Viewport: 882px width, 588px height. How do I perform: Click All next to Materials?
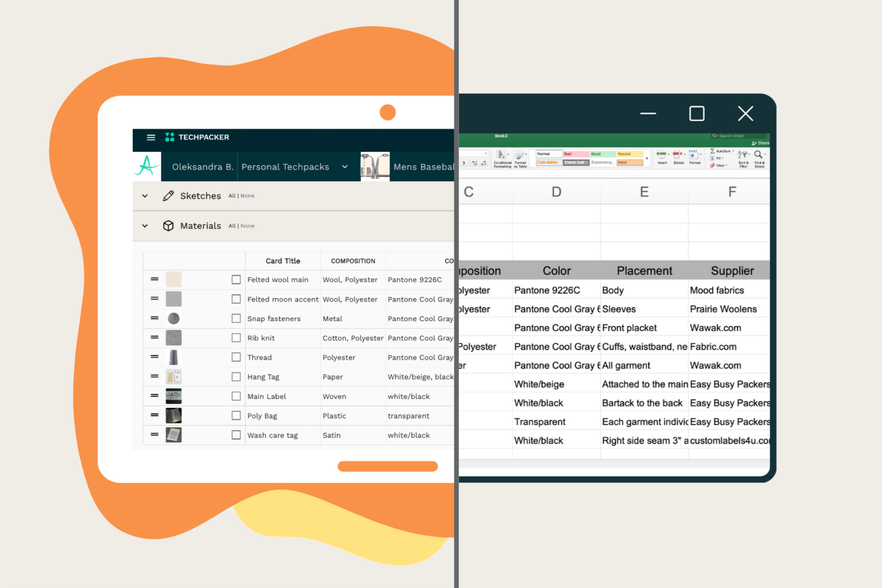pyautogui.click(x=232, y=226)
